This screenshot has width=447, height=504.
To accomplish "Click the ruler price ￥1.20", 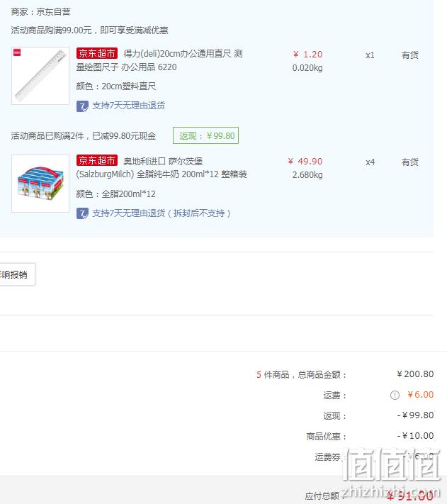I will pyautogui.click(x=307, y=55).
